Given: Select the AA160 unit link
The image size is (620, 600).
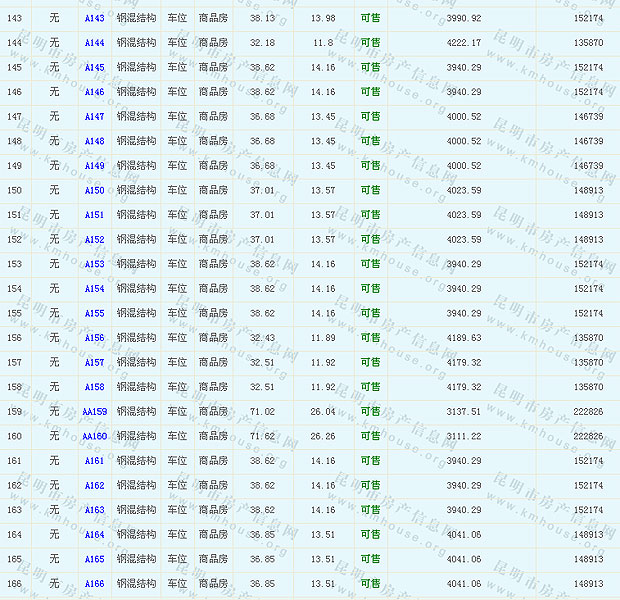Looking at the screenshot, I should pyautogui.click(x=94, y=436).
